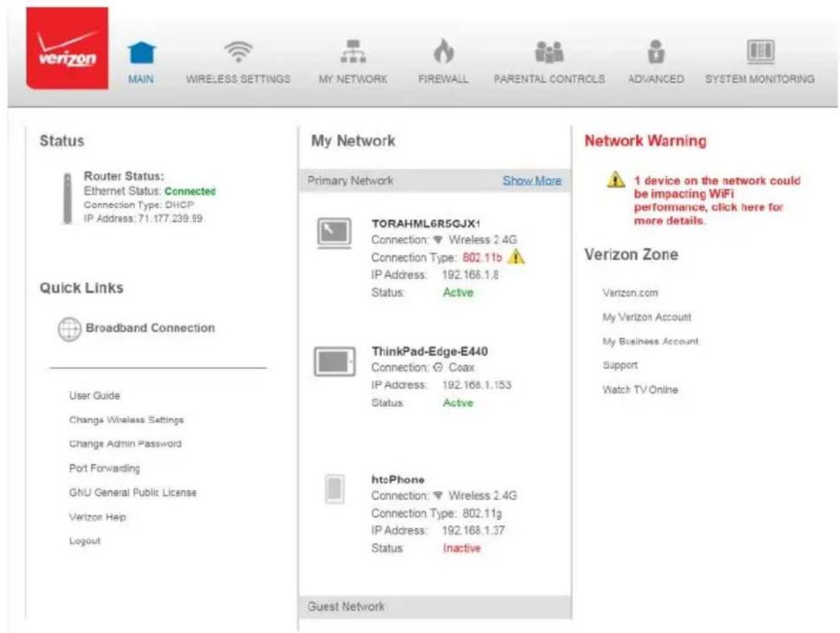Click the wireless signal icon on TORAHML6R5GJX1's Connection row

(x=438, y=240)
